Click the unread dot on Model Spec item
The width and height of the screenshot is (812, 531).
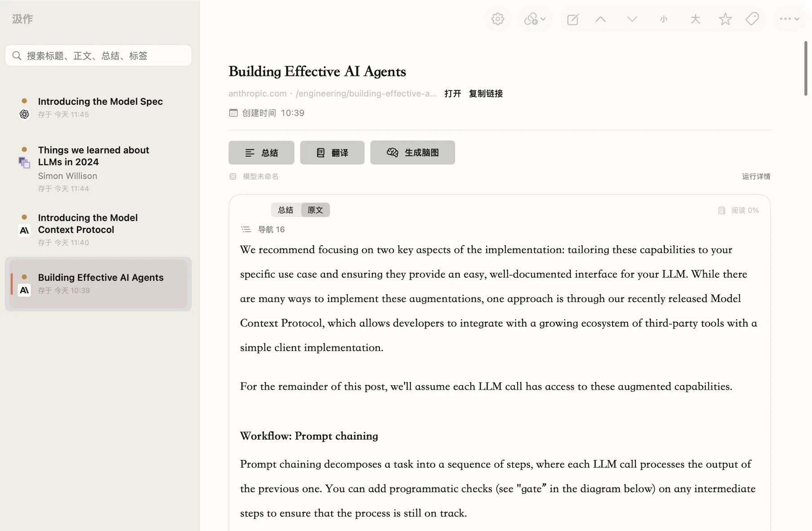(24, 101)
